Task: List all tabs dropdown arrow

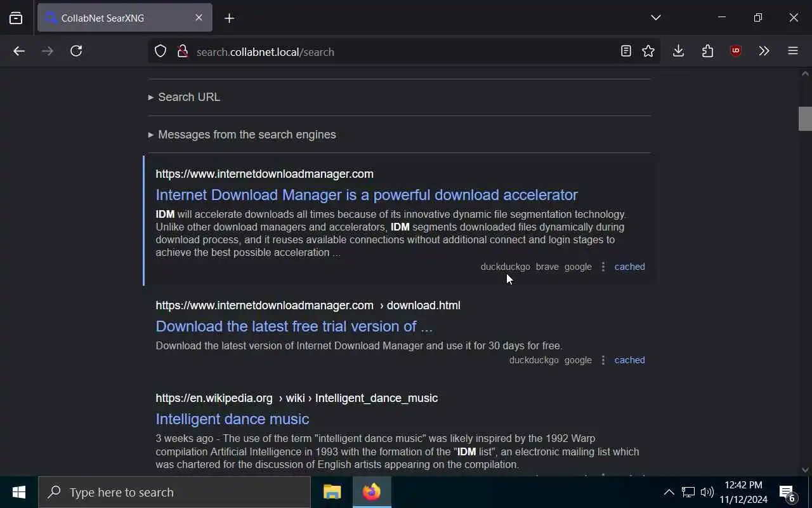Action: [x=656, y=18]
